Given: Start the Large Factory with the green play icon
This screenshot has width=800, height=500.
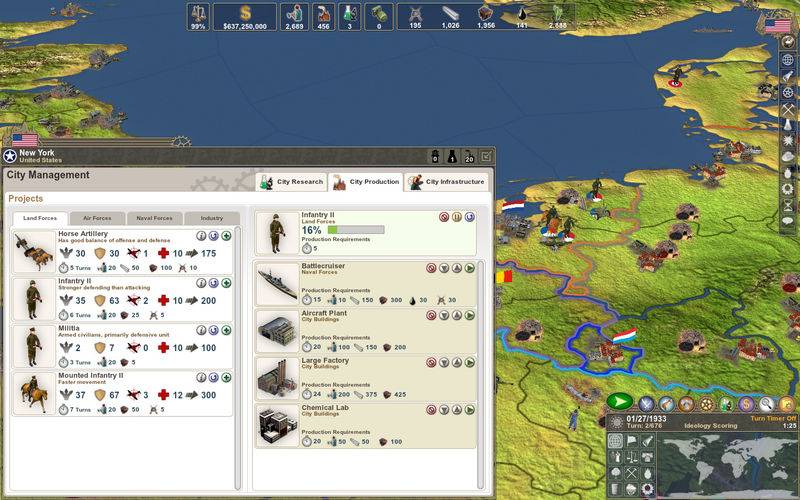Looking at the screenshot, I should click(469, 362).
